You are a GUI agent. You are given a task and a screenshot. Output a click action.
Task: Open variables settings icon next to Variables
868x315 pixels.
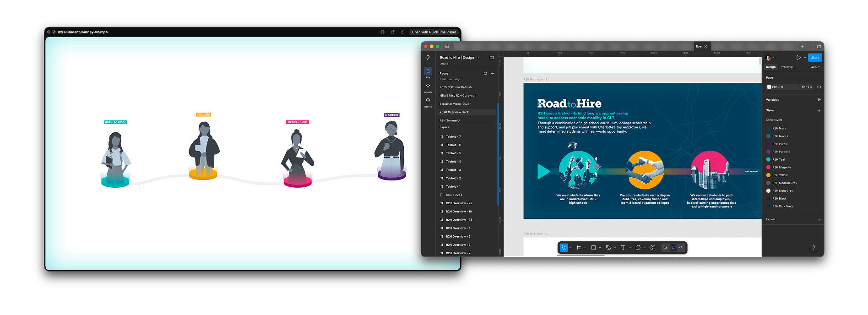tap(819, 99)
